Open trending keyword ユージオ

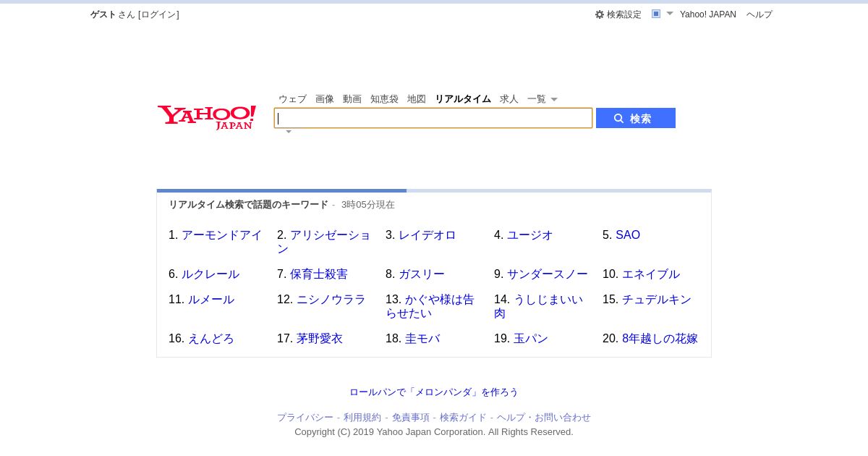pos(530,235)
